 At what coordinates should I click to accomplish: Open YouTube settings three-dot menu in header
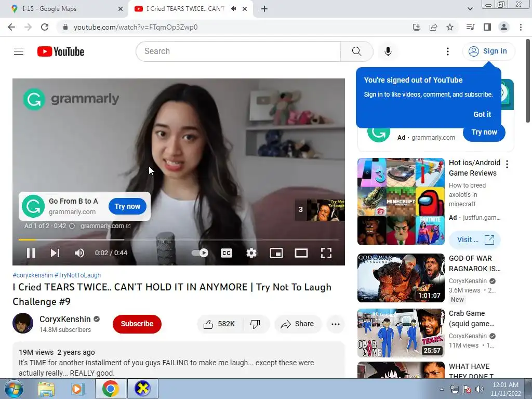448,51
